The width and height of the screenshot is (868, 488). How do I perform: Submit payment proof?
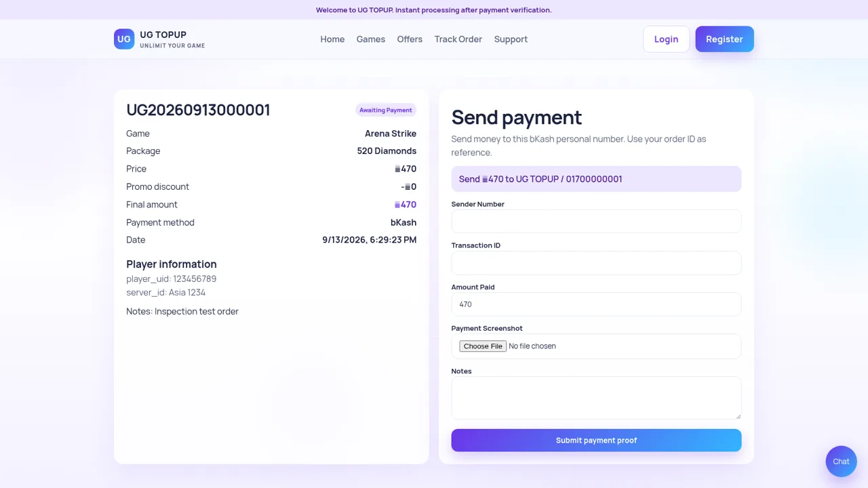click(596, 441)
